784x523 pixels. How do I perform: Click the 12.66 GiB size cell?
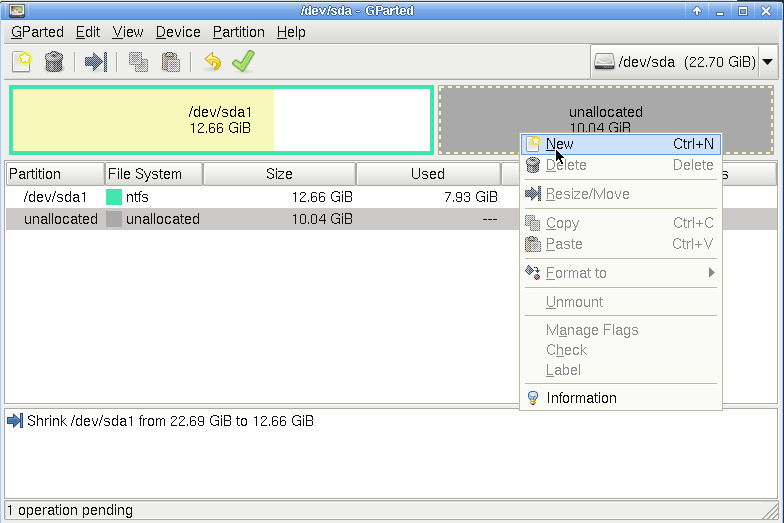coord(322,197)
